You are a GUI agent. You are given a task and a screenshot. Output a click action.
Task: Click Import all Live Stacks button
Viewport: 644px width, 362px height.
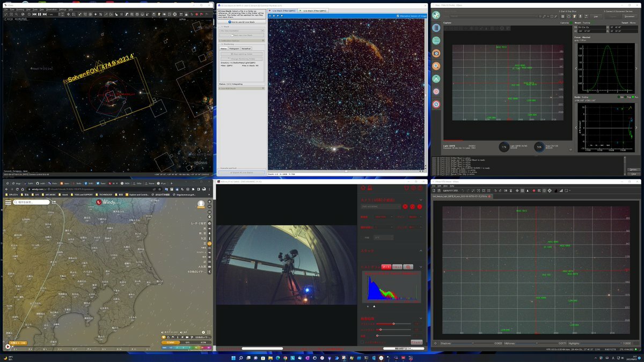[241, 172]
